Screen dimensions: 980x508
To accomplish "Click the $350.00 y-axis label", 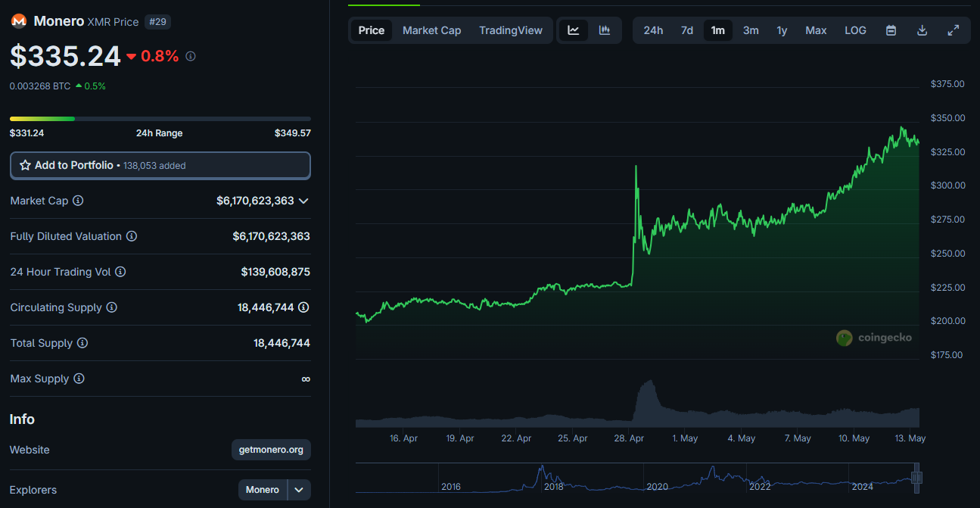I will point(947,118).
